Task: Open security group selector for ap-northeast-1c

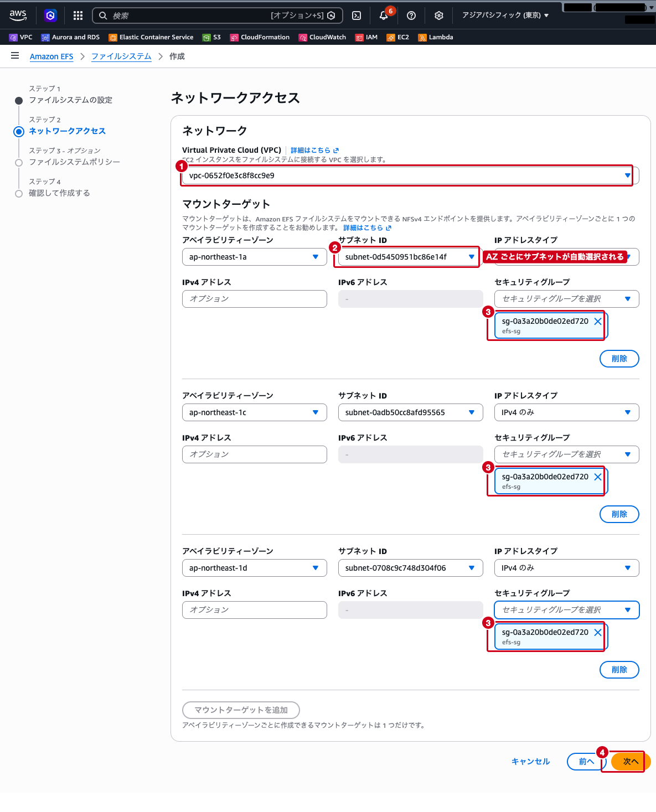Action: (x=567, y=454)
